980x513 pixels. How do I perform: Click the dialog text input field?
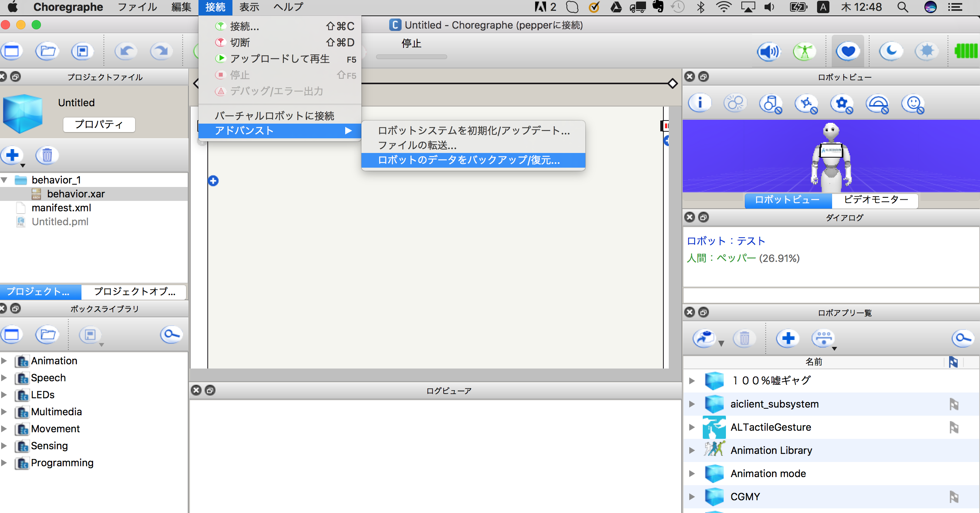(831, 296)
